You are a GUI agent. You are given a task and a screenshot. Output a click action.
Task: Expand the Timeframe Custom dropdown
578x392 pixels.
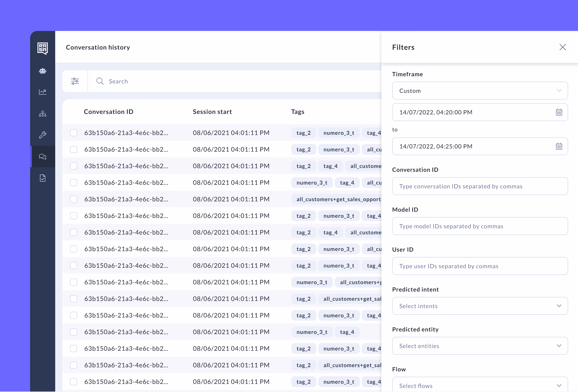480,91
